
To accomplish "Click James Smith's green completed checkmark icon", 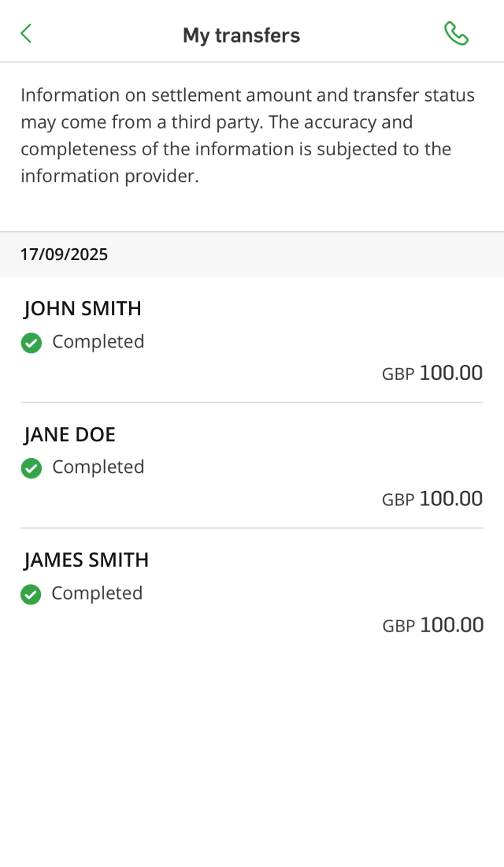I will (31, 594).
